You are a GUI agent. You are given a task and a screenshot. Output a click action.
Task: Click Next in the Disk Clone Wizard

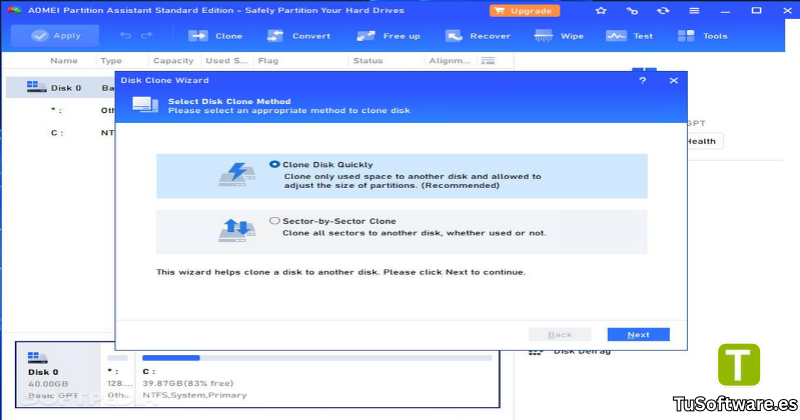click(x=638, y=334)
